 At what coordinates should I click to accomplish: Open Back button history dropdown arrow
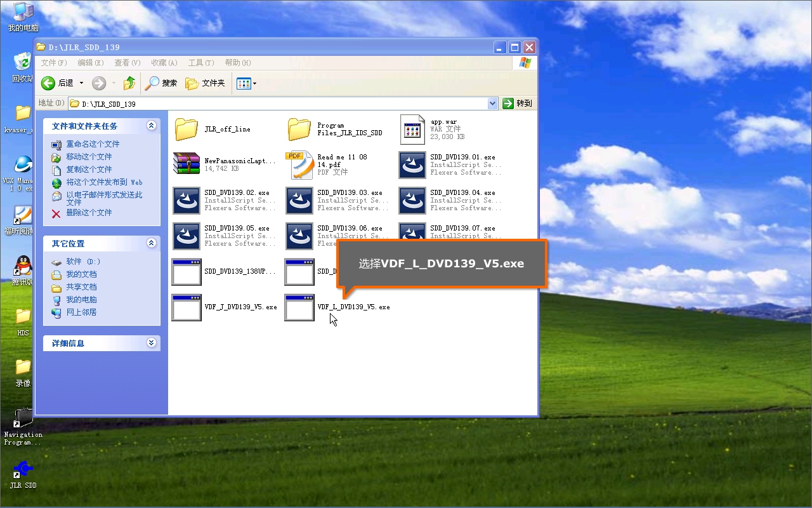click(81, 83)
